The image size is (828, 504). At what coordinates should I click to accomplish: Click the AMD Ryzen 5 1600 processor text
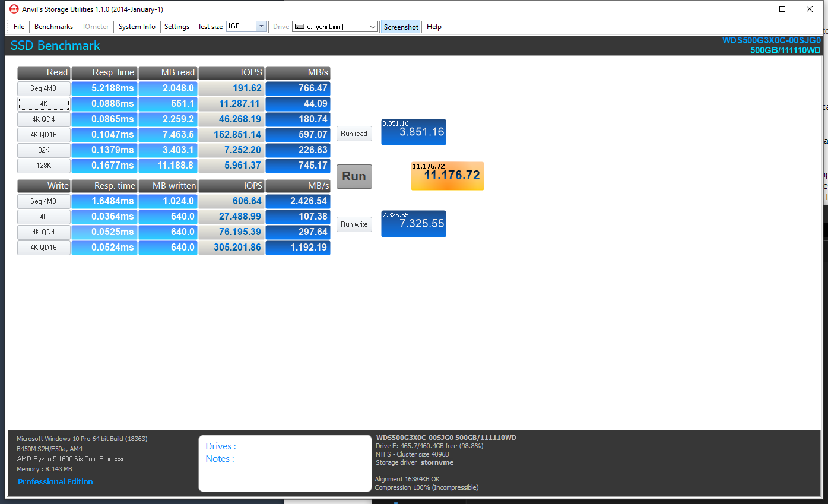point(72,459)
